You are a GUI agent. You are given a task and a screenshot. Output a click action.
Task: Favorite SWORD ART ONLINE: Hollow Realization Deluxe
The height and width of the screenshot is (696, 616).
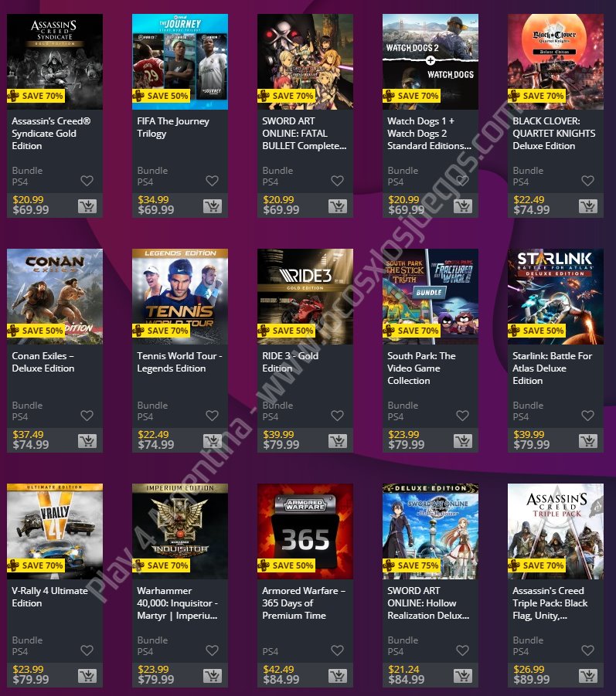[463, 650]
